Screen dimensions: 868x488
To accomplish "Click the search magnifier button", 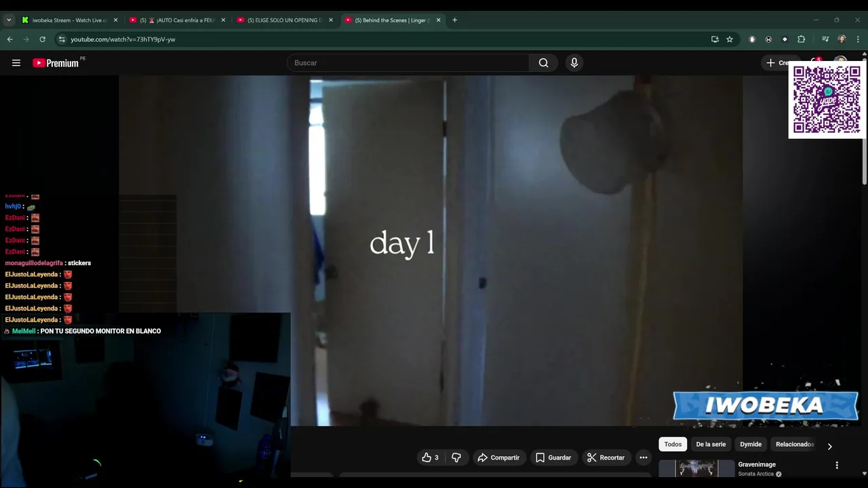I will coord(543,63).
